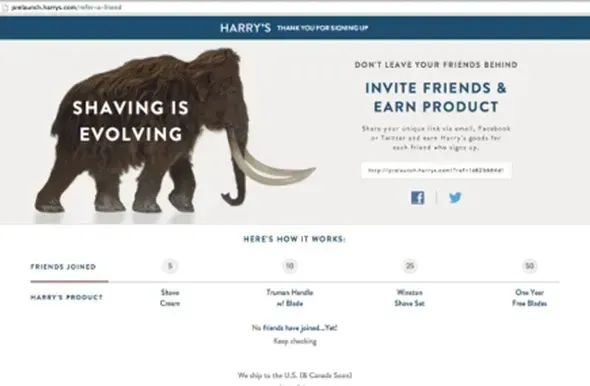This screenshot has width=590, height=386.
Task: Click the 50 friends milestone circle
Action: click(529, 266)
